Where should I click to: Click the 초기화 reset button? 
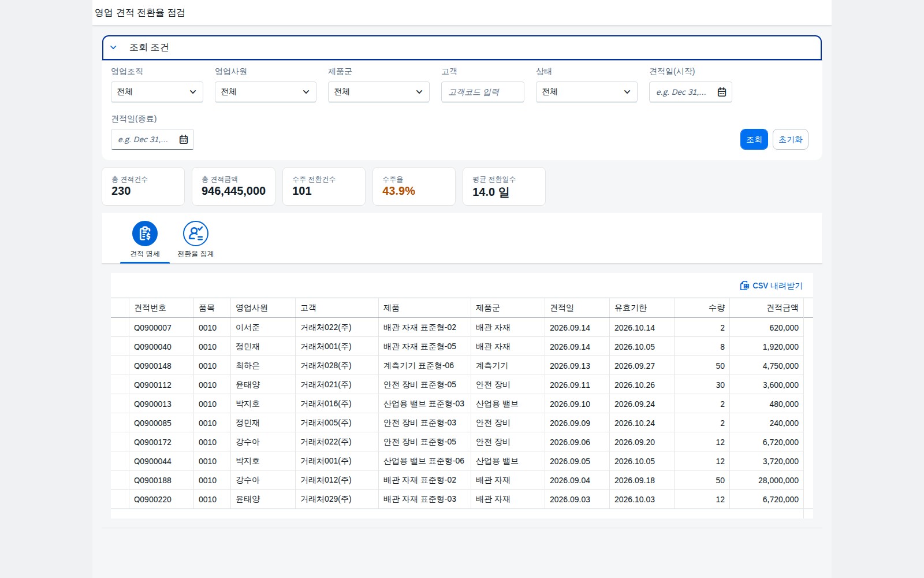click(x=791, y=139)
